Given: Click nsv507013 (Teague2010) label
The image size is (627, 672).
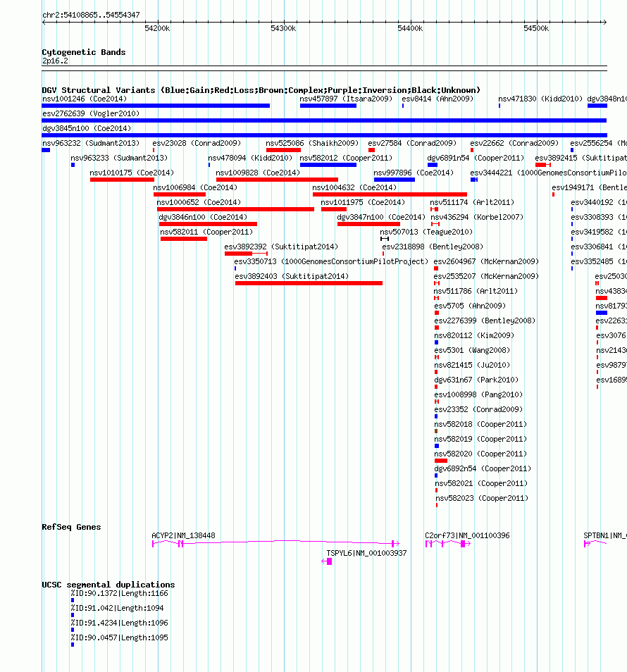Looking at the screenshot, I should 426,232.
